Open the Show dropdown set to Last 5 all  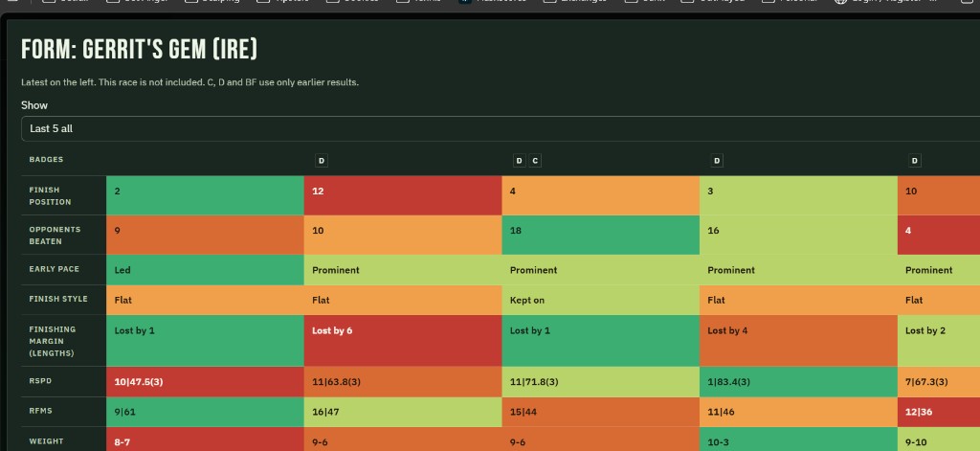tap(500, 128)
